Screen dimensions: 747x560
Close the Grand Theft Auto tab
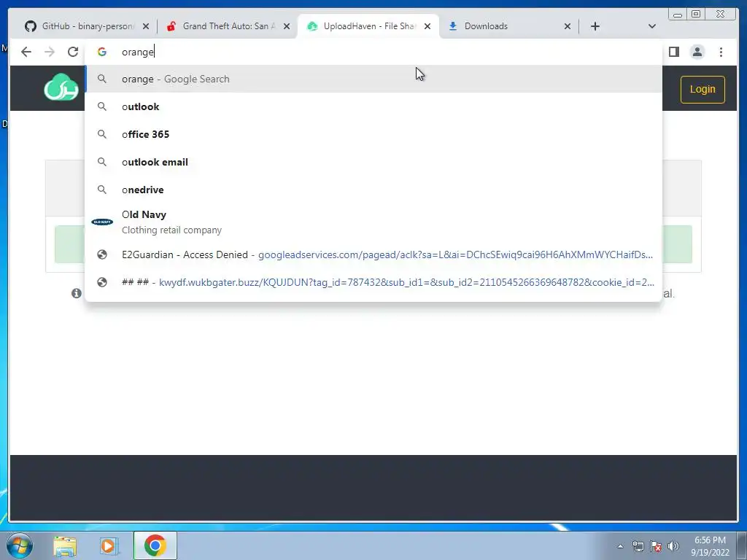coord(287,26)
